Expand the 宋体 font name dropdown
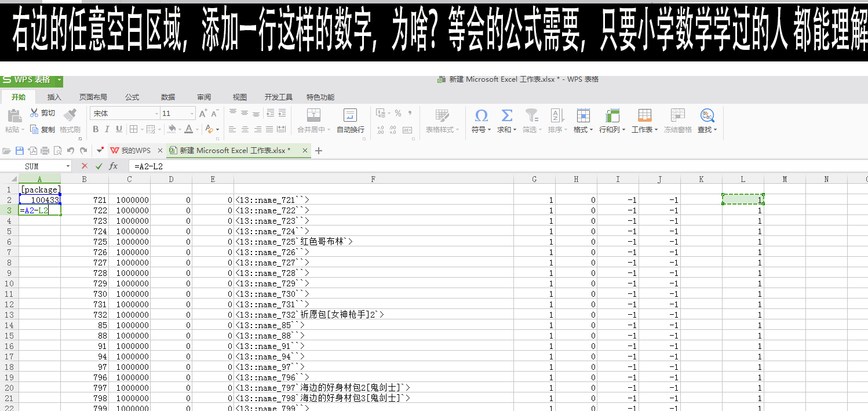This screenshot has height=411, width=868. point(156,114)
